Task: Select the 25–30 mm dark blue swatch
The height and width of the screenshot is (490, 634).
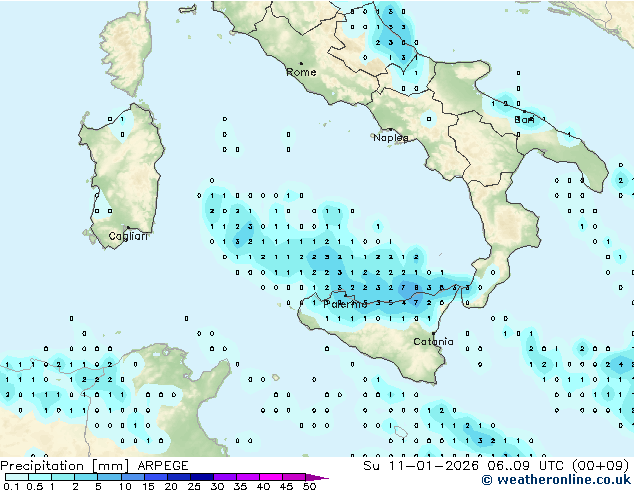Action: click(202, 477)
